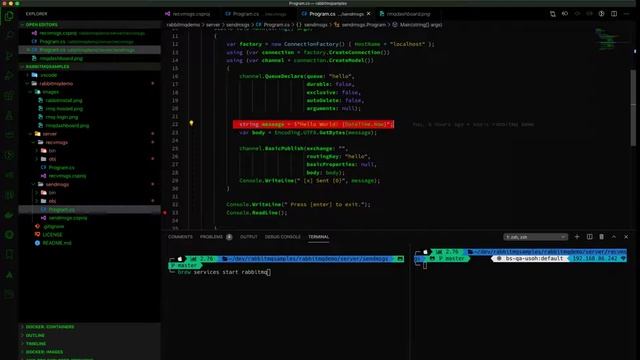This screenshot has width=640, height=360.
Task: Open README.md in the explorer
Action: pos(57,243)
